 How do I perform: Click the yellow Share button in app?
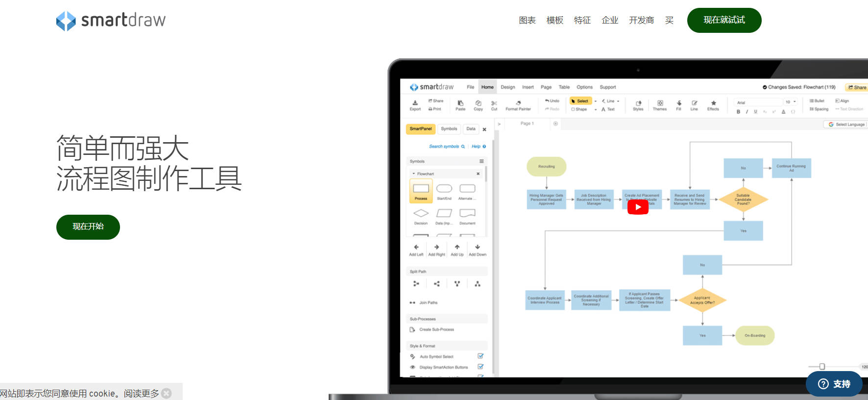(857, 87)
